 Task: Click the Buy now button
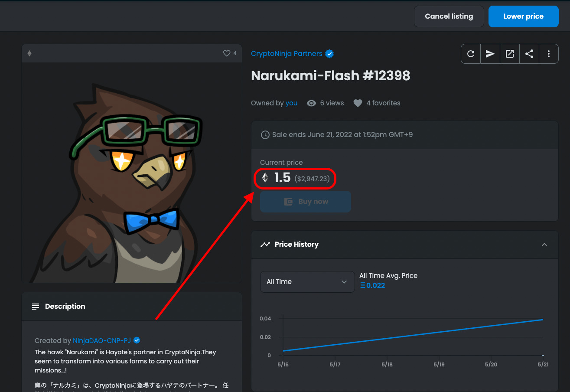[x=306, y=202]
